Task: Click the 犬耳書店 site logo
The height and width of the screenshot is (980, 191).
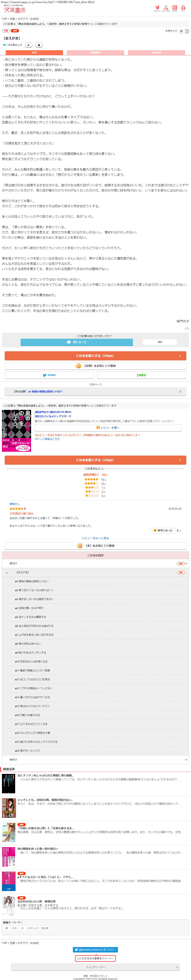Action: [x=15, y=9]
